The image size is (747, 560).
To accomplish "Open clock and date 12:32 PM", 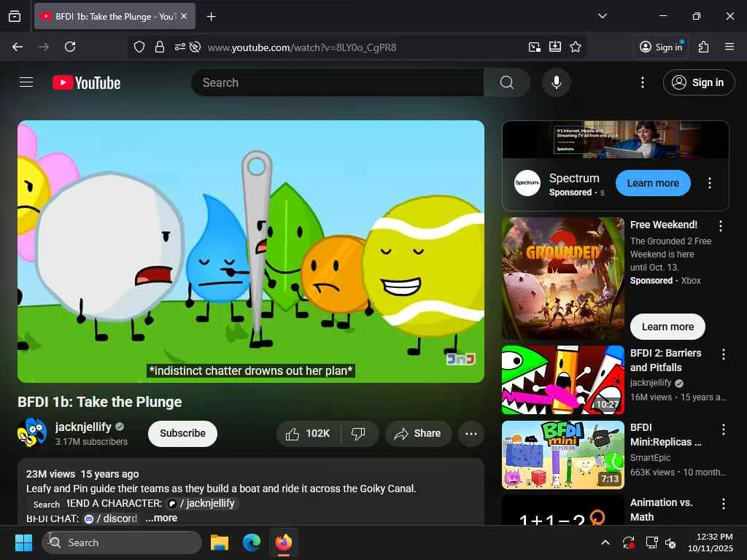I will click(711, 542).
